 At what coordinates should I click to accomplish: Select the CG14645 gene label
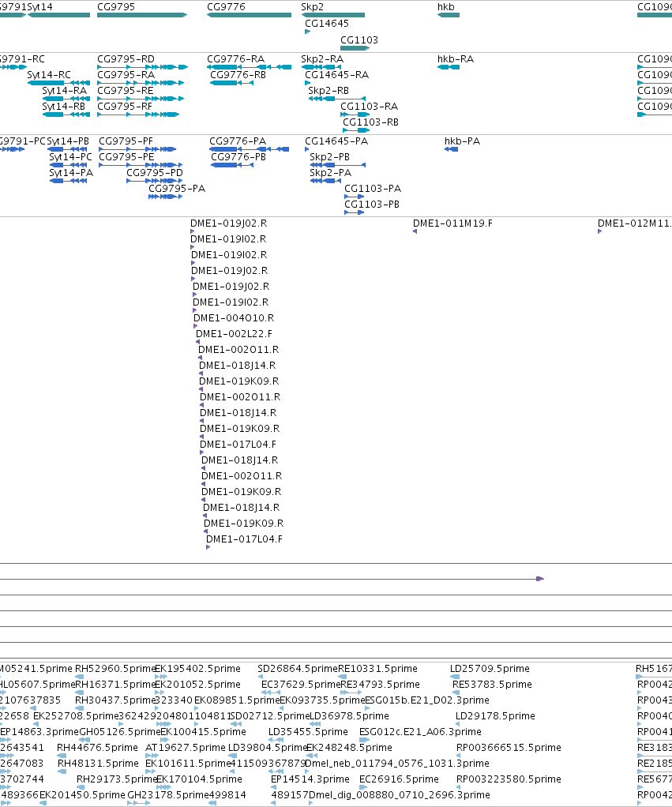tap(327, 23)
